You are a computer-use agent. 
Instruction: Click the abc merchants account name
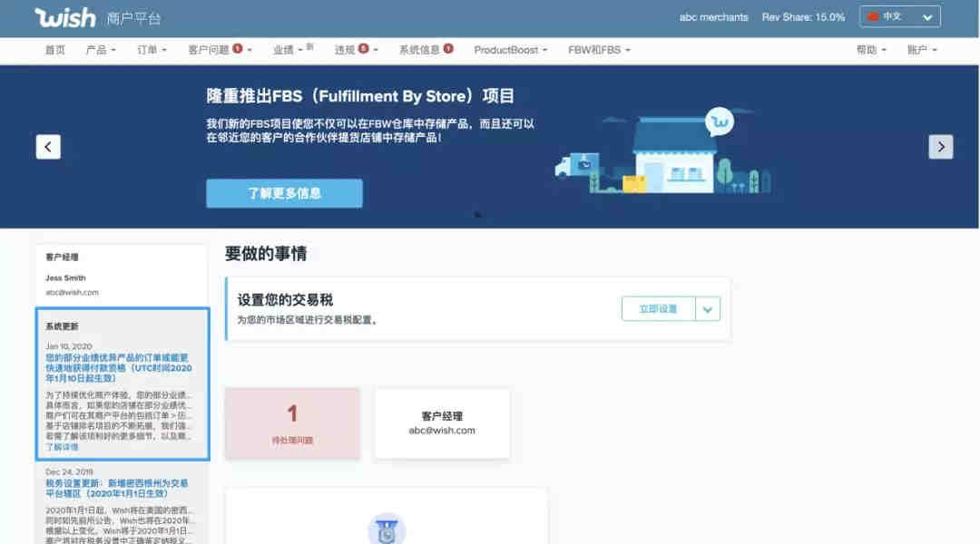pos(714,17)
